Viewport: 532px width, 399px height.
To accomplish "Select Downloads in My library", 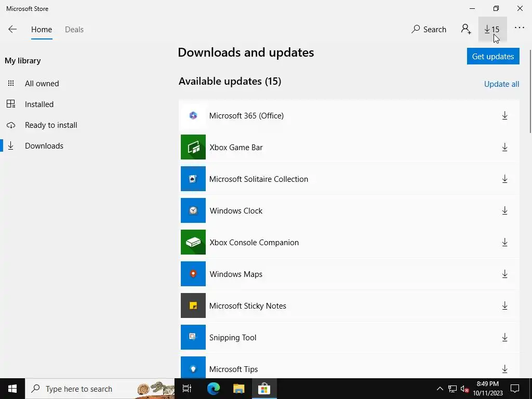I will [x=44, y=146].
